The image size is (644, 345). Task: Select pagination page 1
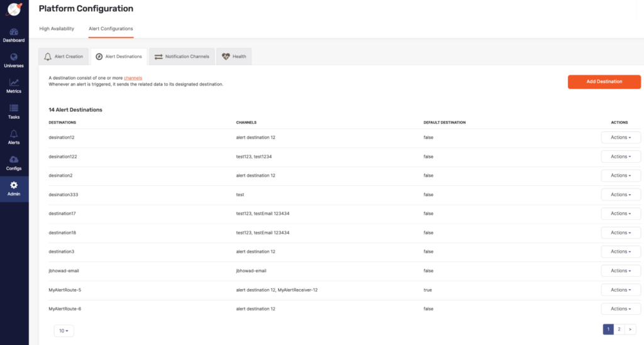tap(608, 329)
